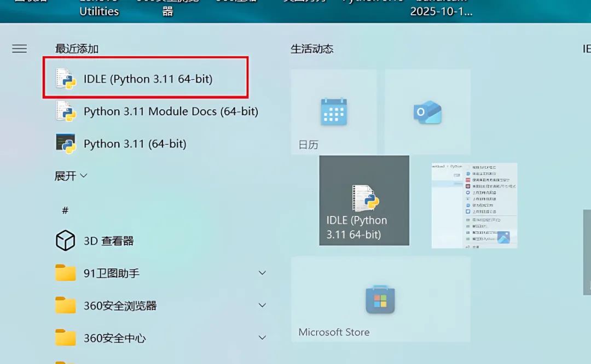Open the 360安全浏览器 folder icon
The width and height of the screenshot is (591, 364).
(65, 305)
